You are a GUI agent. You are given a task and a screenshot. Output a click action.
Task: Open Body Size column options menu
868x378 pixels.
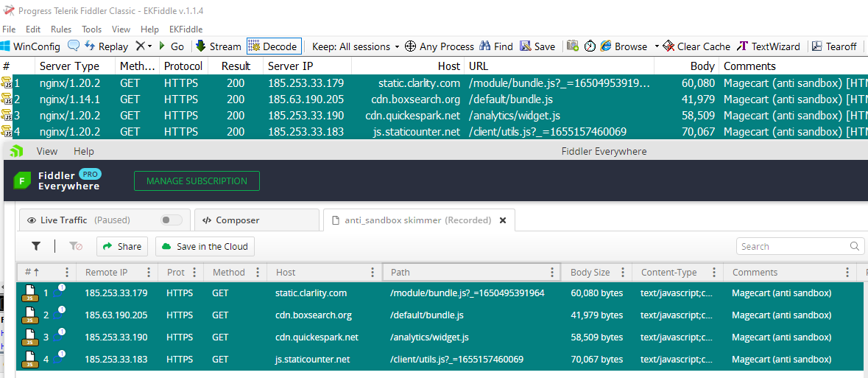(x=622, y=272)
